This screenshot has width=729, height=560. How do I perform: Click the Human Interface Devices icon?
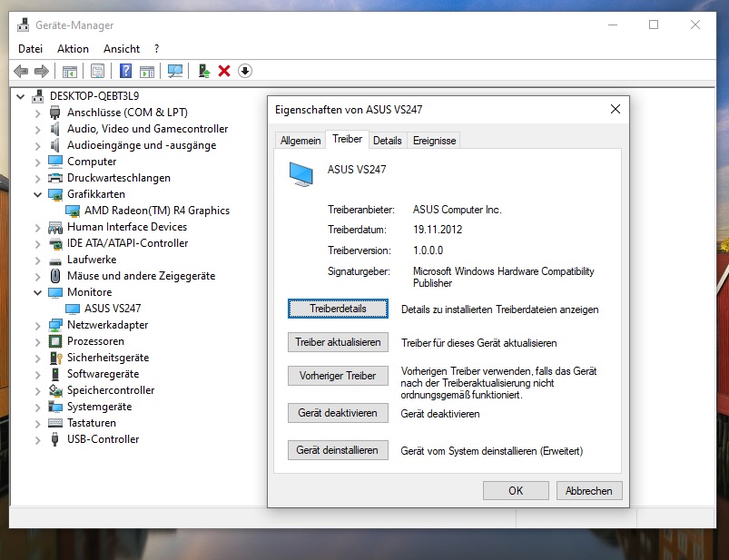pyautogui.click(x=55, y=227)
